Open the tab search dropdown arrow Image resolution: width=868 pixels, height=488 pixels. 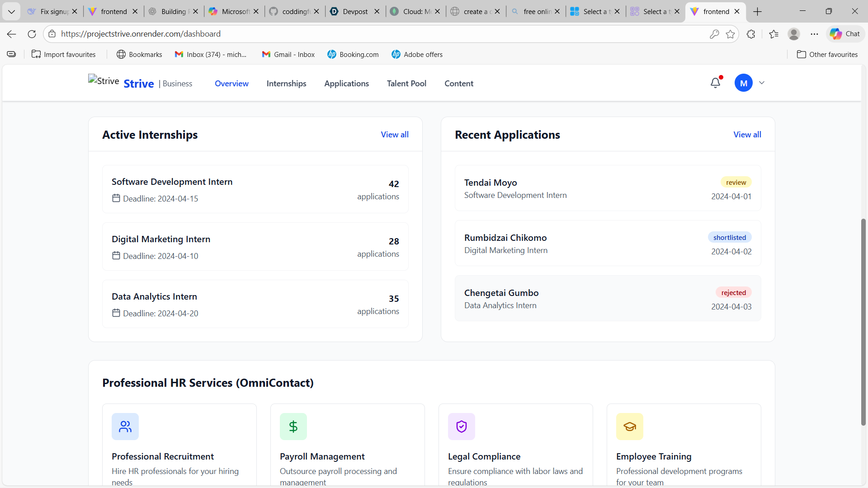point(11,11)
